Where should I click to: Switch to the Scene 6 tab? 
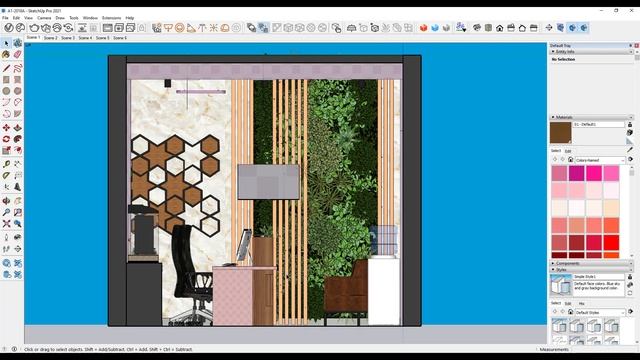click(x=120, y=38)
